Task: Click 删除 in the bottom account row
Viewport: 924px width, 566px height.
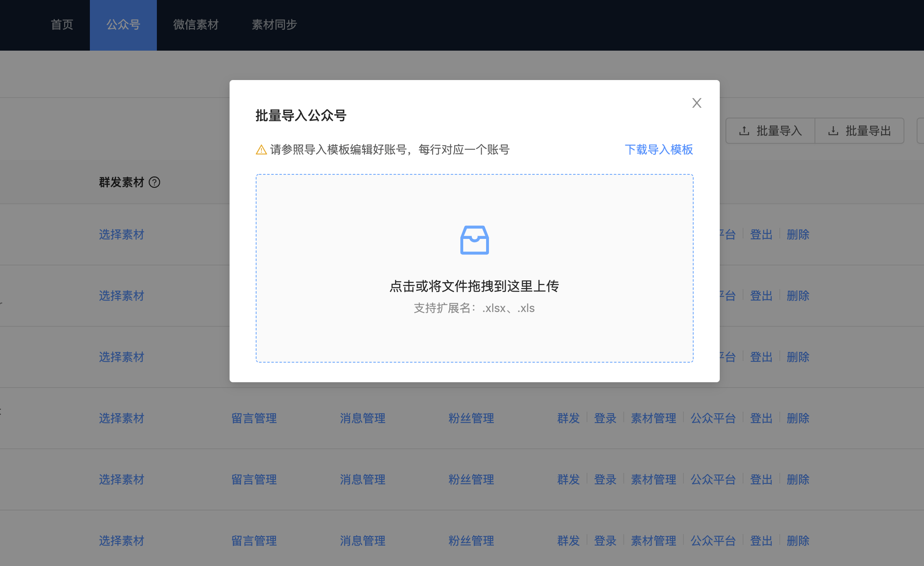Action: 798,540
